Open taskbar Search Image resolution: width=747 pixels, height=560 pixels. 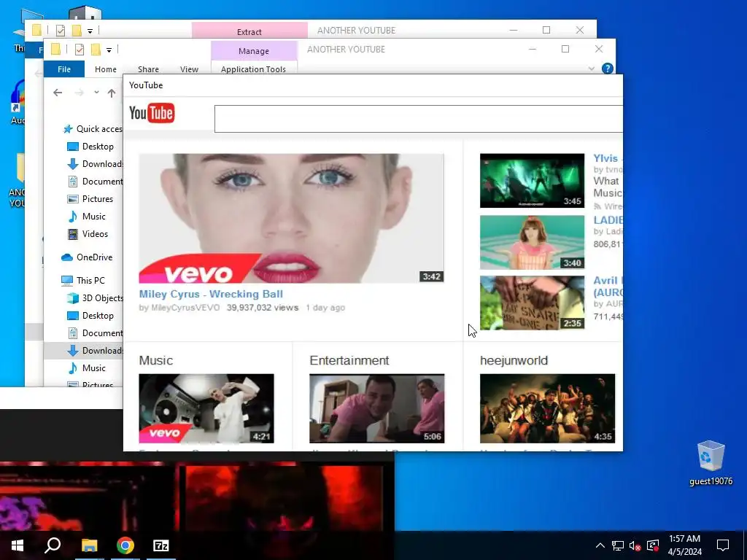[53, 545]
